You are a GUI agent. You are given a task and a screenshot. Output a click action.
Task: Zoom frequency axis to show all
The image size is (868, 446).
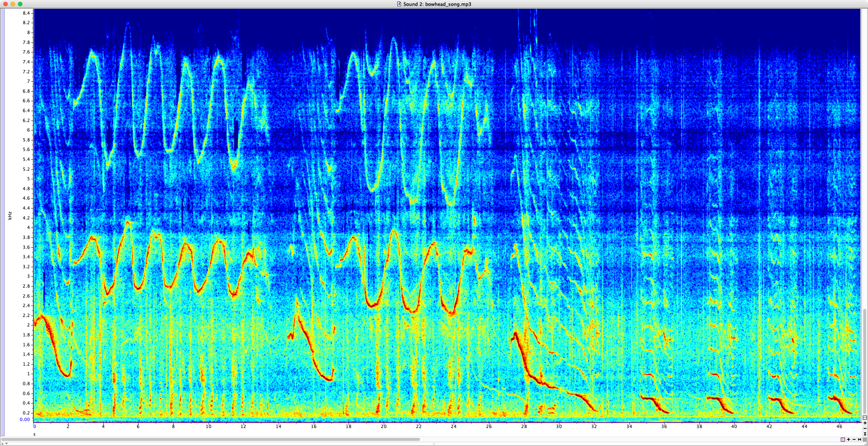865,434
